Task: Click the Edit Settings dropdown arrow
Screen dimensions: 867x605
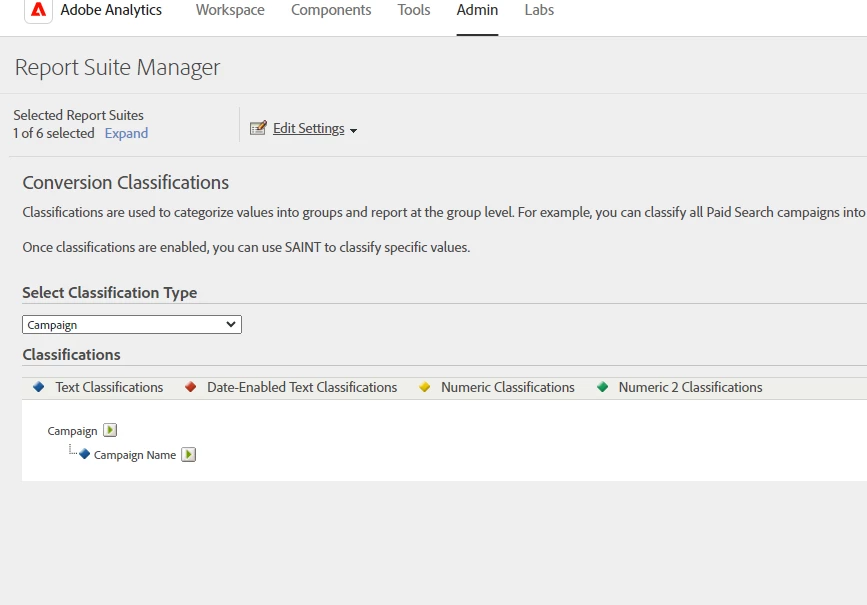Action: (353, 131)
